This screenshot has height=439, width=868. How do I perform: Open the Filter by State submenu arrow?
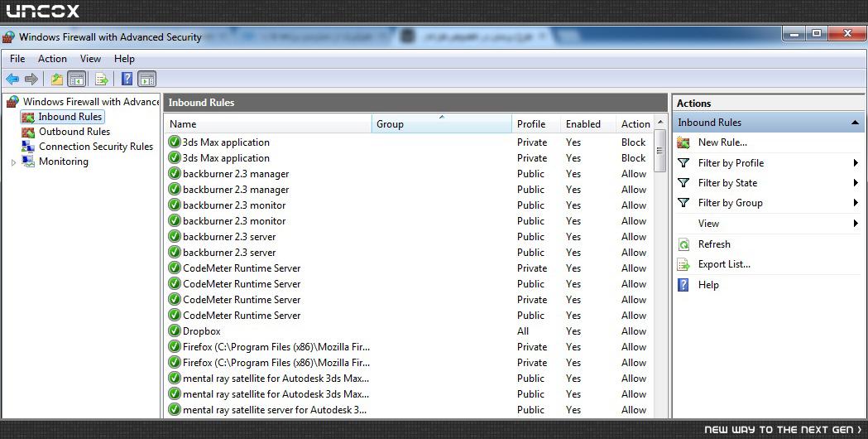tap(856, 183)
